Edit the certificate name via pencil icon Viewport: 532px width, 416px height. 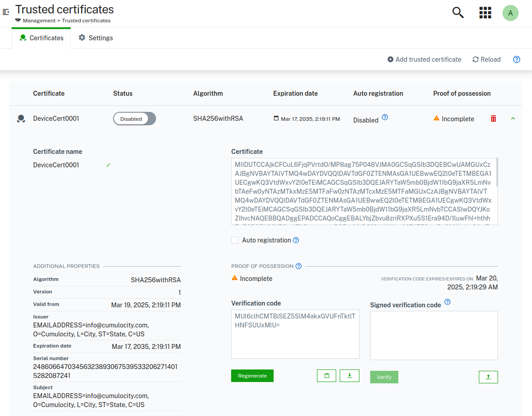click(x=108, y=165)
